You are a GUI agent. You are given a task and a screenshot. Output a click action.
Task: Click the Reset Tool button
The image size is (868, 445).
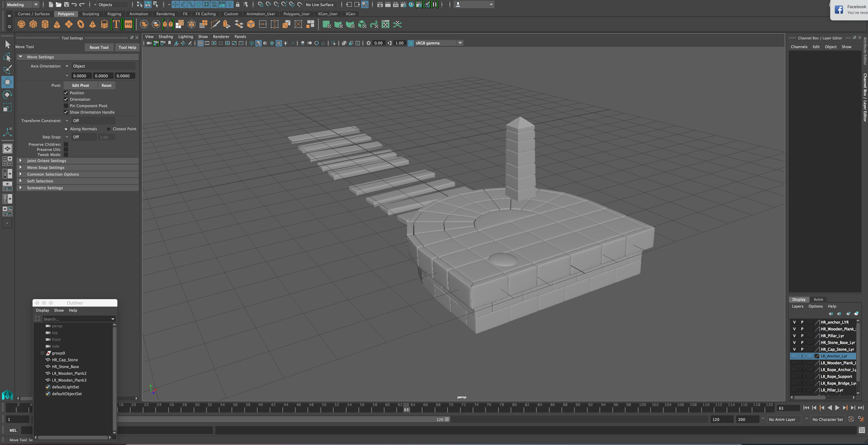tap(99, 47)
